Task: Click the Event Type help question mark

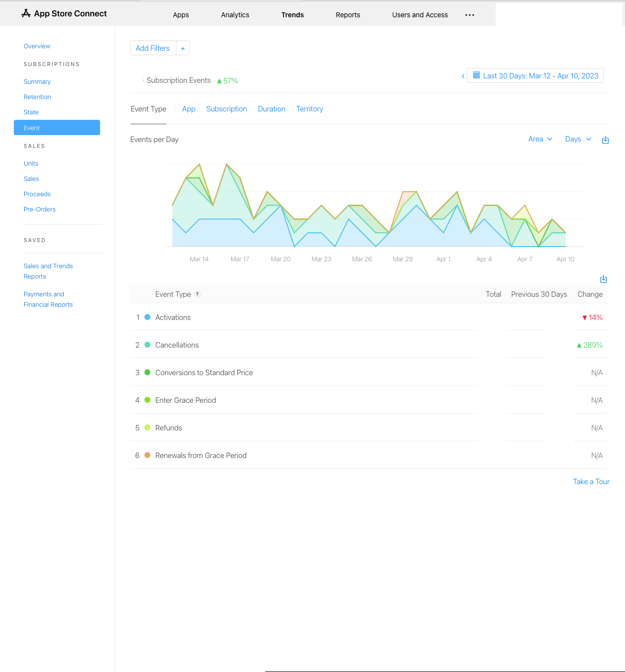Action: (198, 294)
